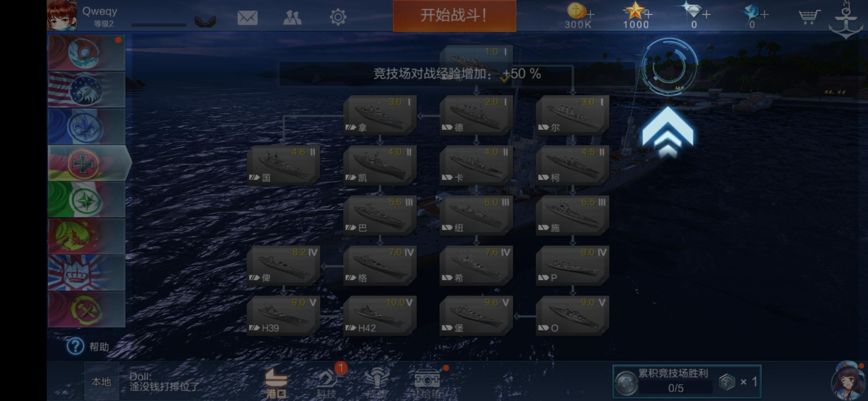
Task: Click the help question mark icon
Action: (x=75, y=346)
